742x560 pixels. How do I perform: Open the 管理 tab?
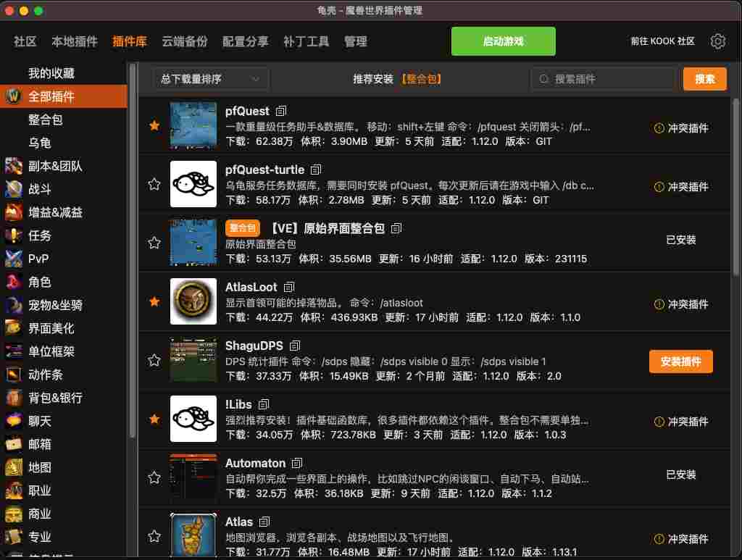pos(355,41)
